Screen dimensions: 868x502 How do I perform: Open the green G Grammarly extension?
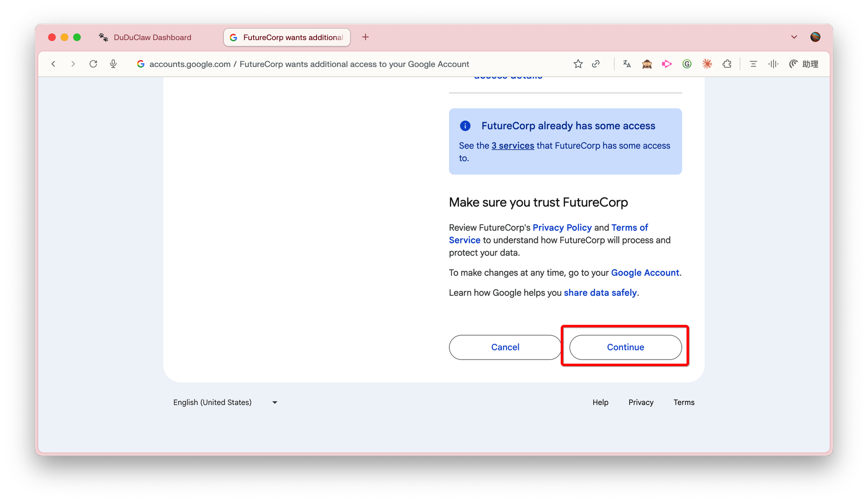click(x=687, y=64)
